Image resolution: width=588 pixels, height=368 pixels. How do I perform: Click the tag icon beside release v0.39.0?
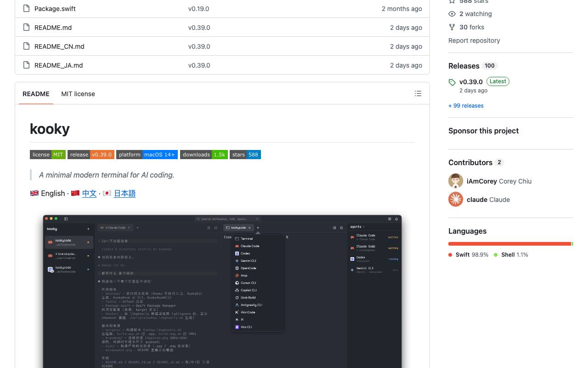coord(452,82)
